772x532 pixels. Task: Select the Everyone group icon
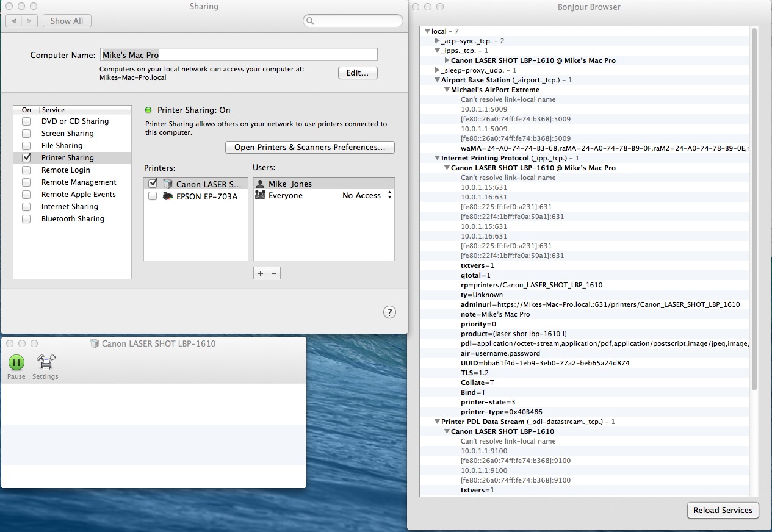260,196
